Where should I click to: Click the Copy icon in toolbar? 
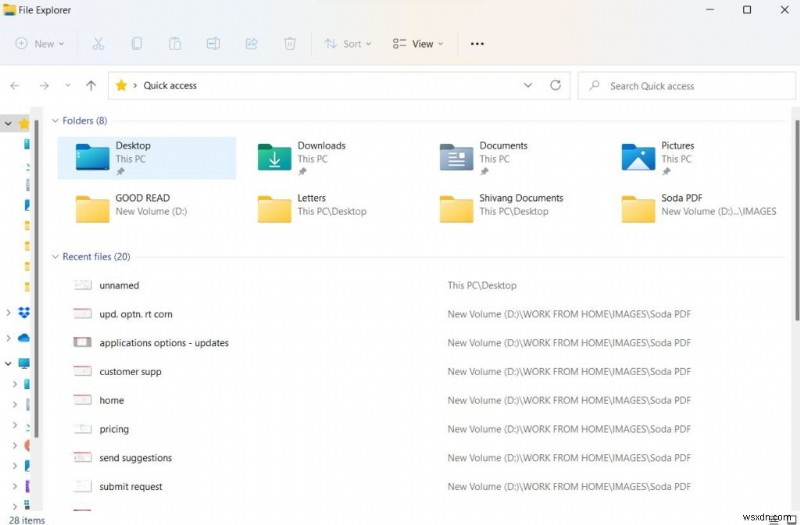click(x=136, y=44)
